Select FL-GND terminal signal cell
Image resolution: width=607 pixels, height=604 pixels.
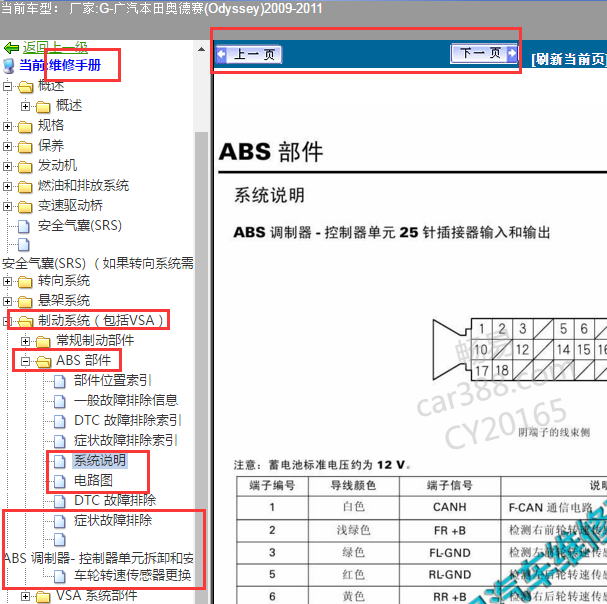point(449,553)
